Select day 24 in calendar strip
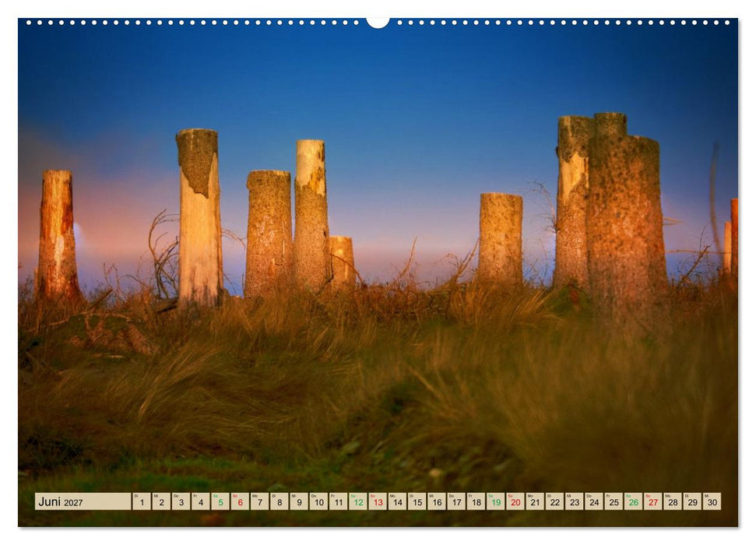The width and height of the screenshot is (756, 545). click(x=594, y=501)
